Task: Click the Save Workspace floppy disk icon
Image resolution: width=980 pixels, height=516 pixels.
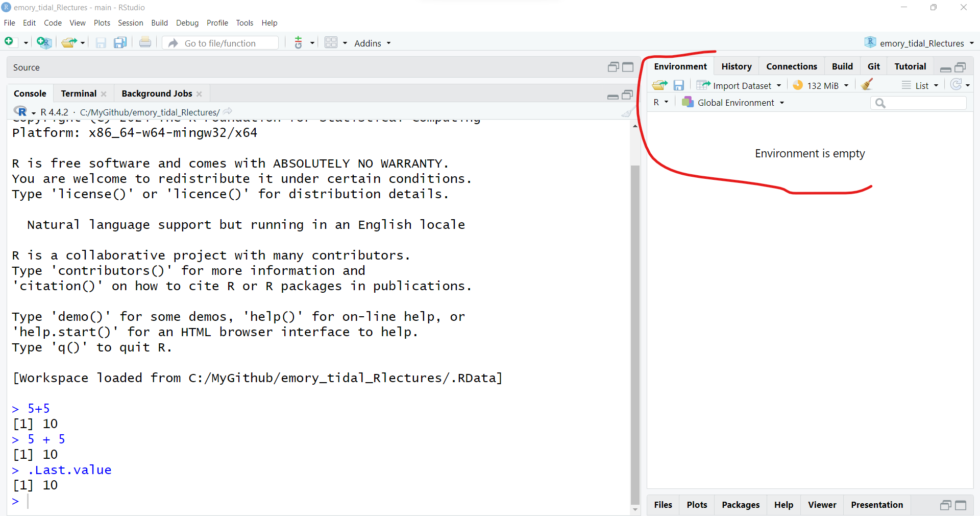Action: point(678,85)
